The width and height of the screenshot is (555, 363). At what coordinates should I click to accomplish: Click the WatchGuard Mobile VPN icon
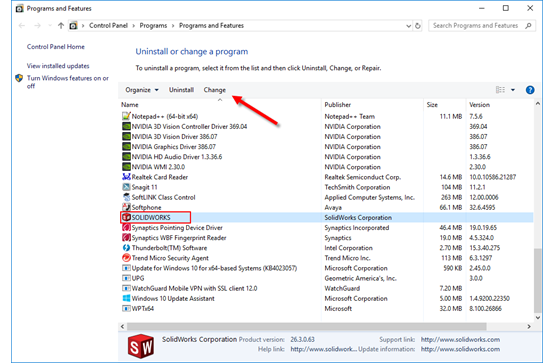(126, 288)
